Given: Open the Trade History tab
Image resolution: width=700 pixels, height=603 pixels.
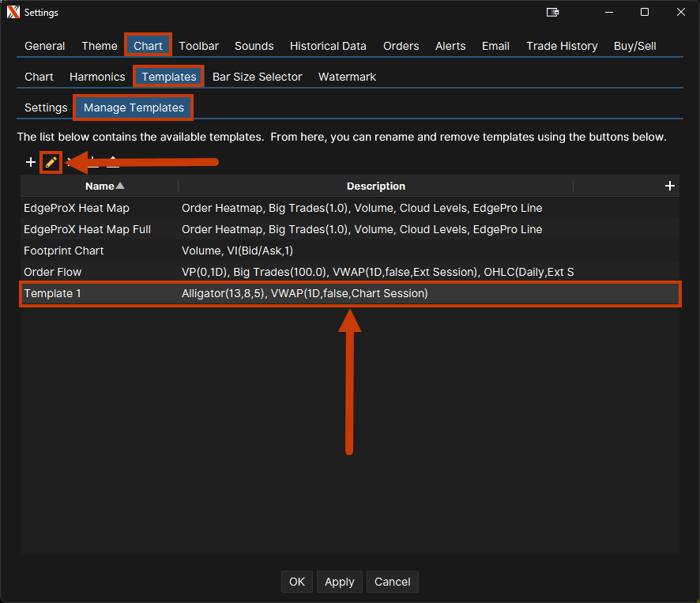Looking at the screenshot, I should pos(562,46).
